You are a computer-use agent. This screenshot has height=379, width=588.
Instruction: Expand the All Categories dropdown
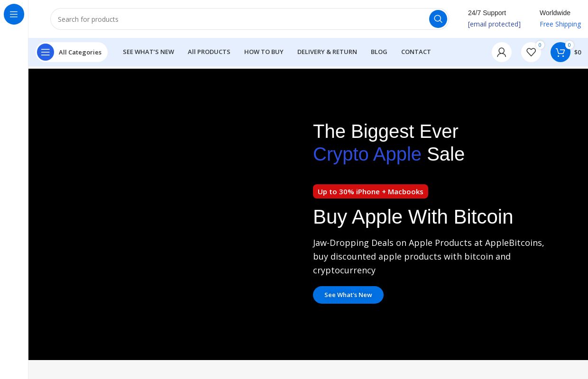tap(80, 52)
